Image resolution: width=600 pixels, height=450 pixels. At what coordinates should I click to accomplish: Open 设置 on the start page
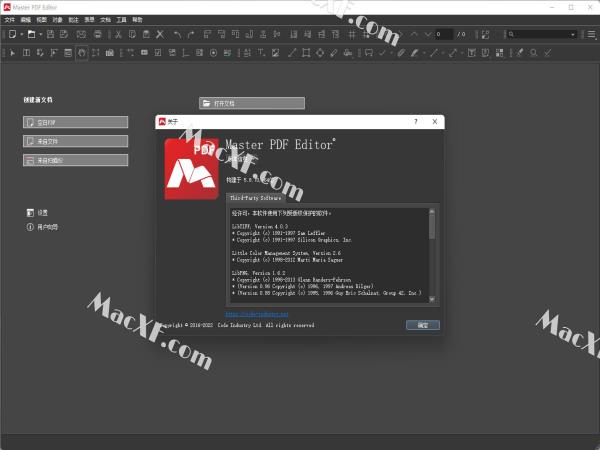point(37,212)
